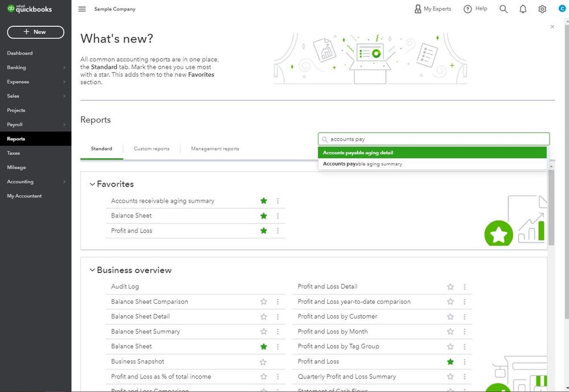Click the top bar search magnifier
This screenshot has width=569, height=392.
[503, 9]
